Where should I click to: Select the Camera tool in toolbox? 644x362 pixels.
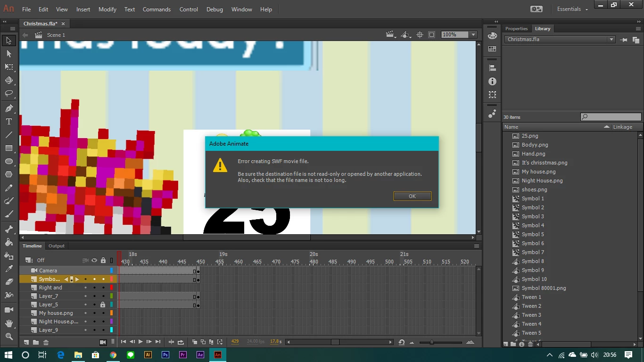click(8, 310)
